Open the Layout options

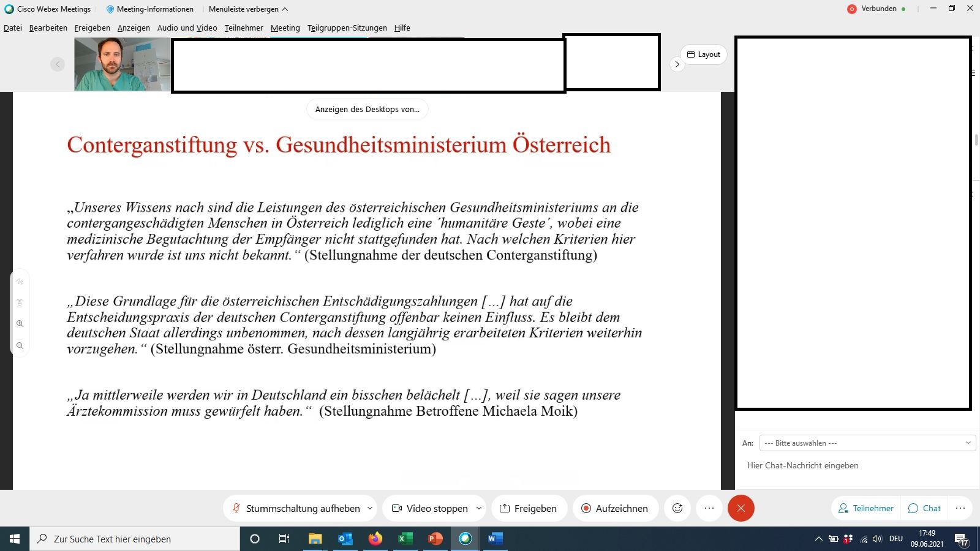point(704,54)
